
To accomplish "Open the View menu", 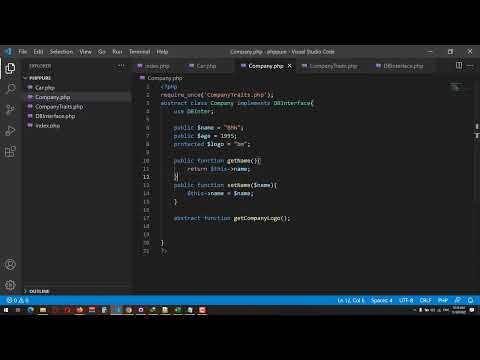I will point(85,52).
